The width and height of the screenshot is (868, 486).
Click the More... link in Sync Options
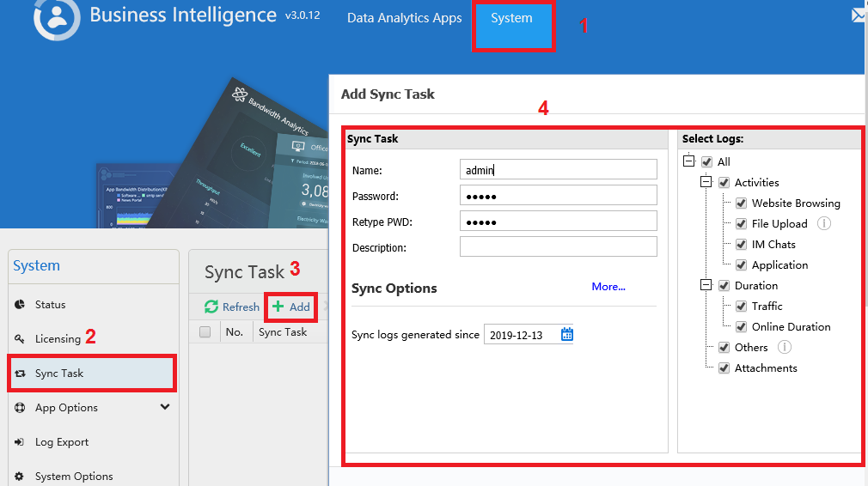(x=608, y=287)
